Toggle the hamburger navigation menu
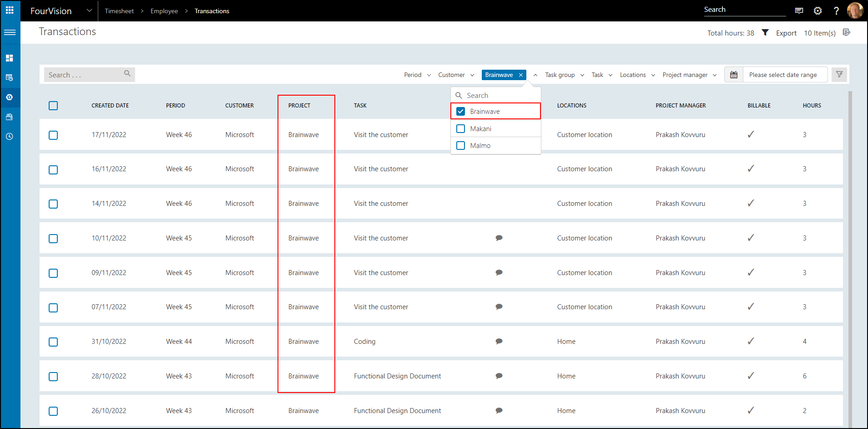Viewport: 868px width, 429px height. (x=10, y=32)
